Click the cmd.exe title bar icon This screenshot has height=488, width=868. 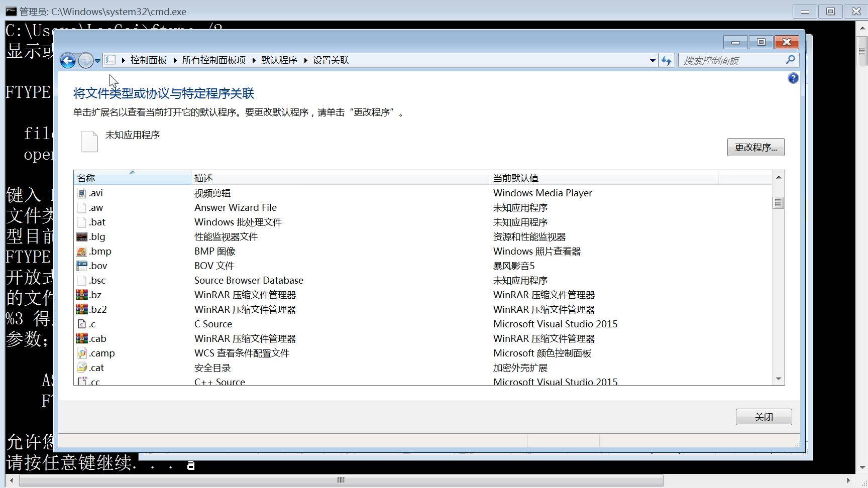pos(11,11)
